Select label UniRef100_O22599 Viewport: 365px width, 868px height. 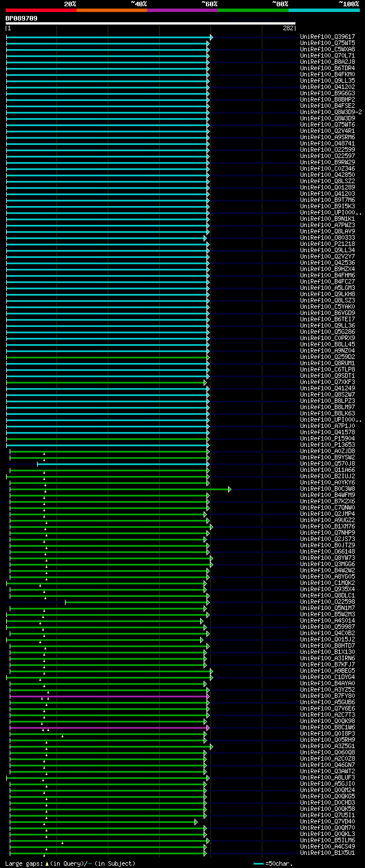point(327,150)
